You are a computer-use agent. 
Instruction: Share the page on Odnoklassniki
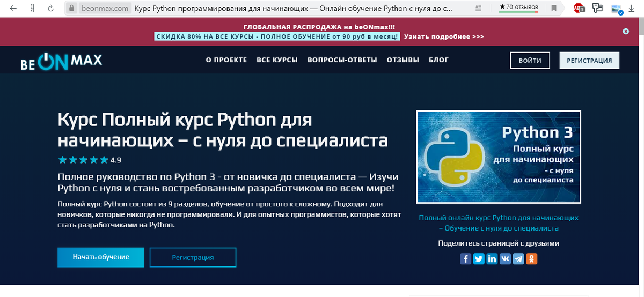tap(532, 259)
